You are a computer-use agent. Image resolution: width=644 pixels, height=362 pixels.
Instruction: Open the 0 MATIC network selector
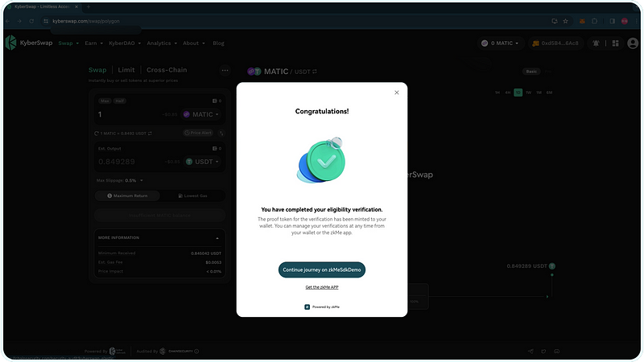coord(500,43)
